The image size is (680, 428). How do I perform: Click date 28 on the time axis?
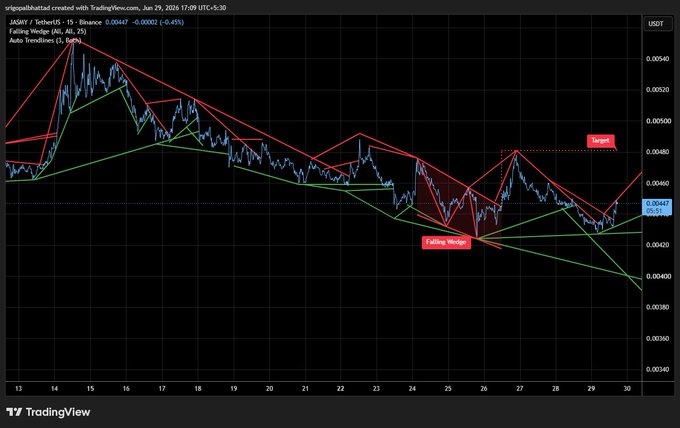556,389
